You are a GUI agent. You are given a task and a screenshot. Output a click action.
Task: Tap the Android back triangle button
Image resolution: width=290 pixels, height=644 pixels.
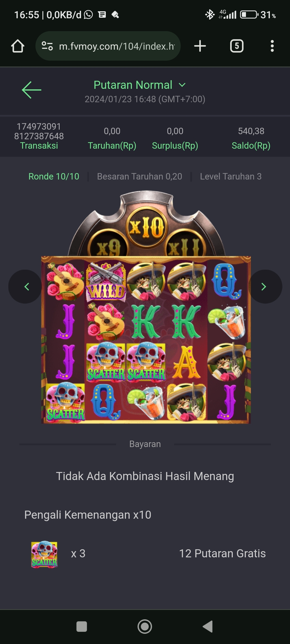click(208, 627)
